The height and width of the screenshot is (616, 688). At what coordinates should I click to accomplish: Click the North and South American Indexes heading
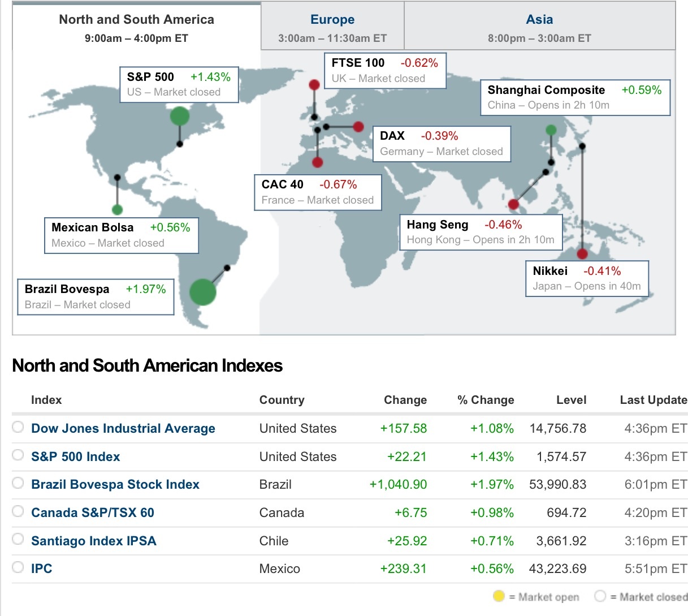click(147, 365)
